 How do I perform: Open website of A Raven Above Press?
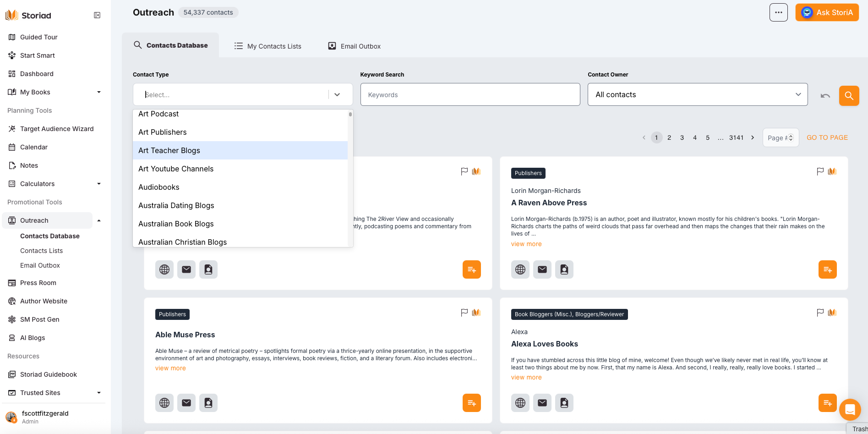520,269
